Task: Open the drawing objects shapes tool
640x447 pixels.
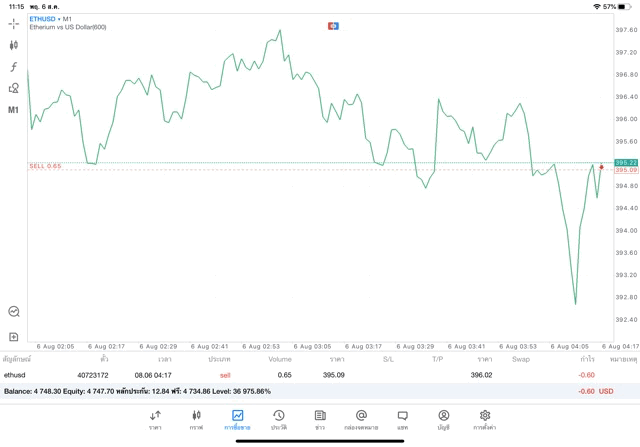Action: 14,88
